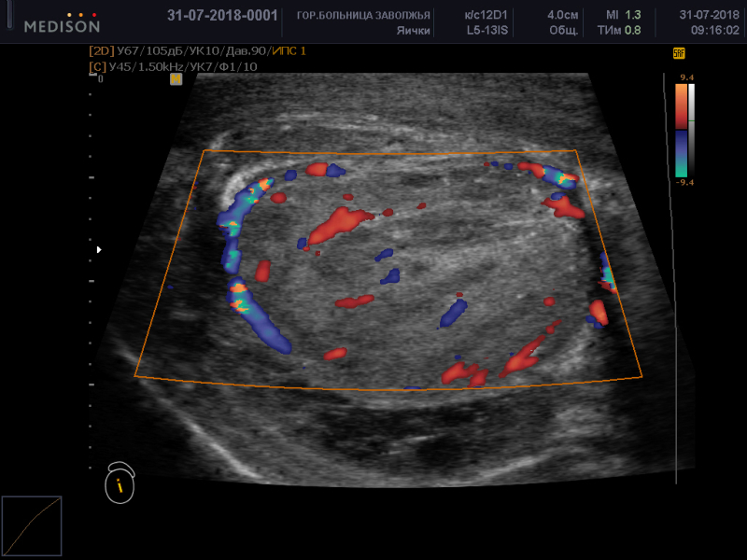
Task: Click the -9.4 lower velocity value
Action: (684, 182)
